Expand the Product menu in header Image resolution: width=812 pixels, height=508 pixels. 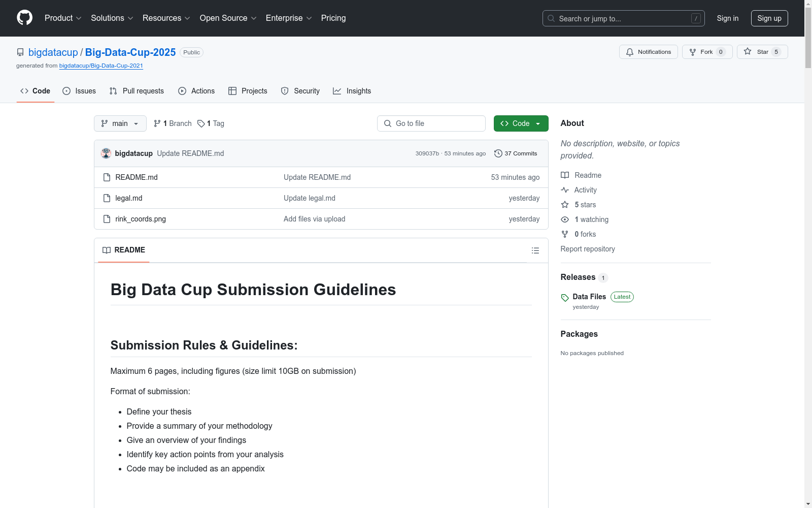click(63, 18)
